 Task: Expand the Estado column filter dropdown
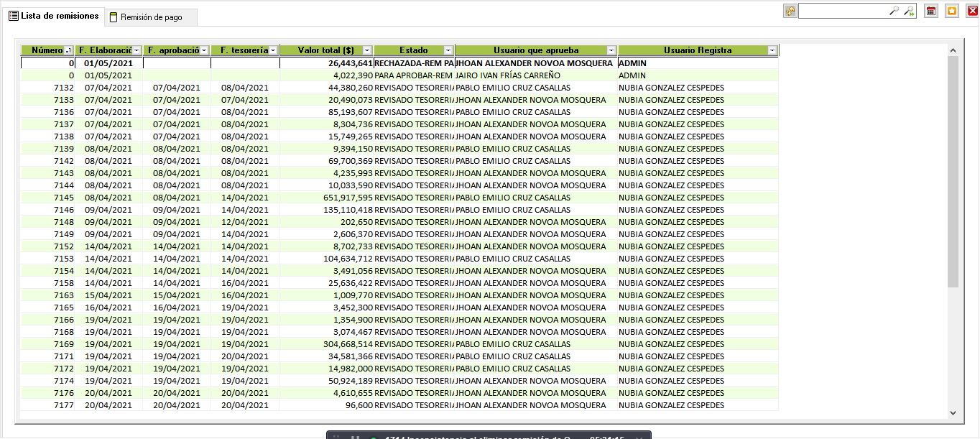(448, 50)
